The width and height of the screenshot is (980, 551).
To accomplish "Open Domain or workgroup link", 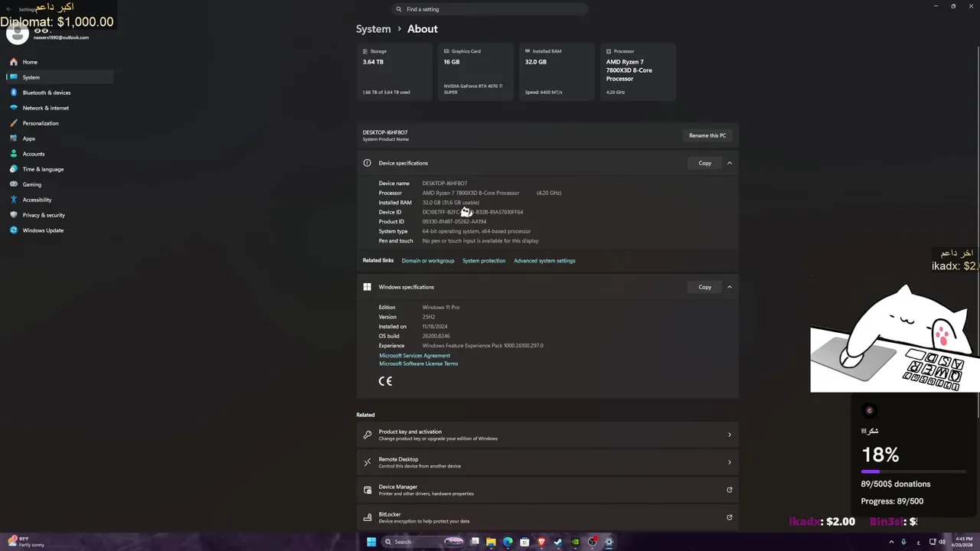I will [428, 261].
